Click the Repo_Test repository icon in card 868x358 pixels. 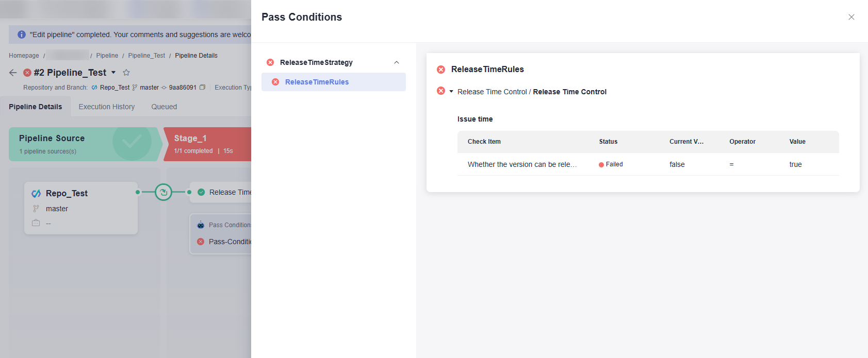[x=36, y=194]
